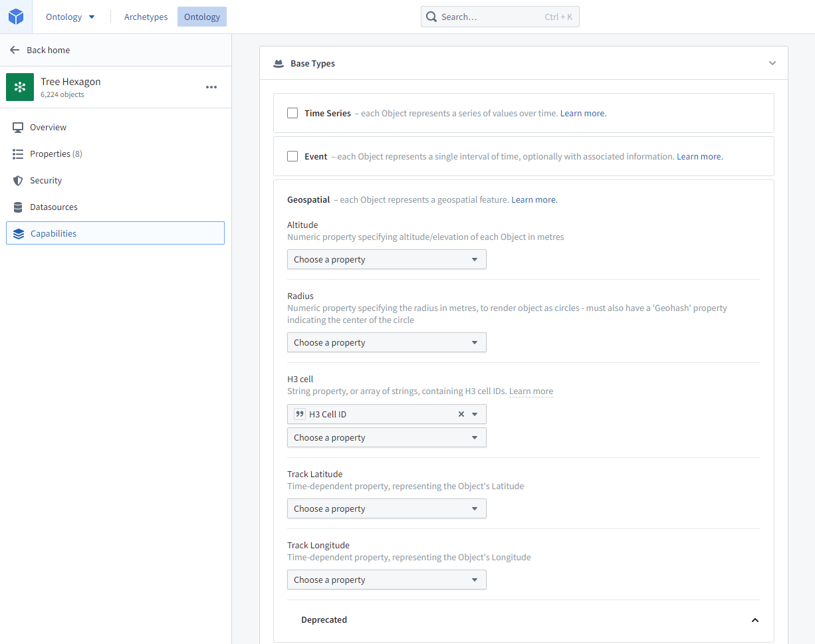Enable the Event checkbox

[292, 156]
